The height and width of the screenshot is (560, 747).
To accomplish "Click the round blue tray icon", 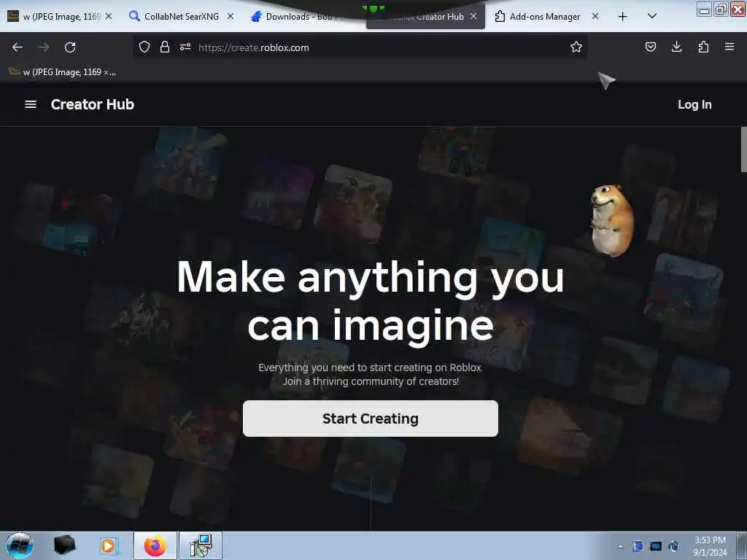I will [x=673, y=546].
